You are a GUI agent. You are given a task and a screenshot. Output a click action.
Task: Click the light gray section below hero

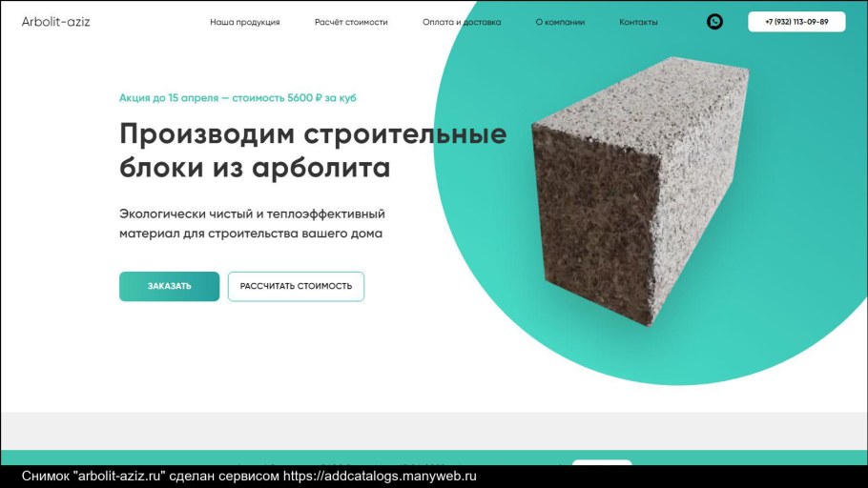click(286, 430)
